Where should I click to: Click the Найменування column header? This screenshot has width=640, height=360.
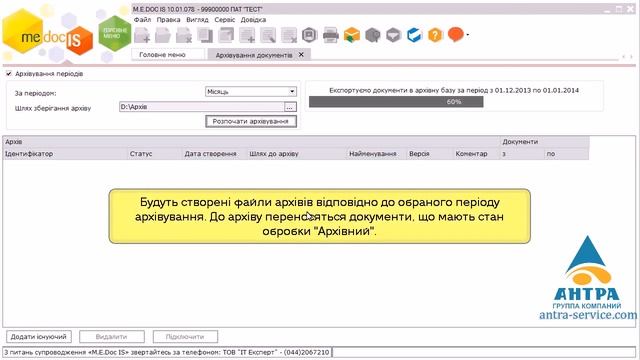pos(376,154)
